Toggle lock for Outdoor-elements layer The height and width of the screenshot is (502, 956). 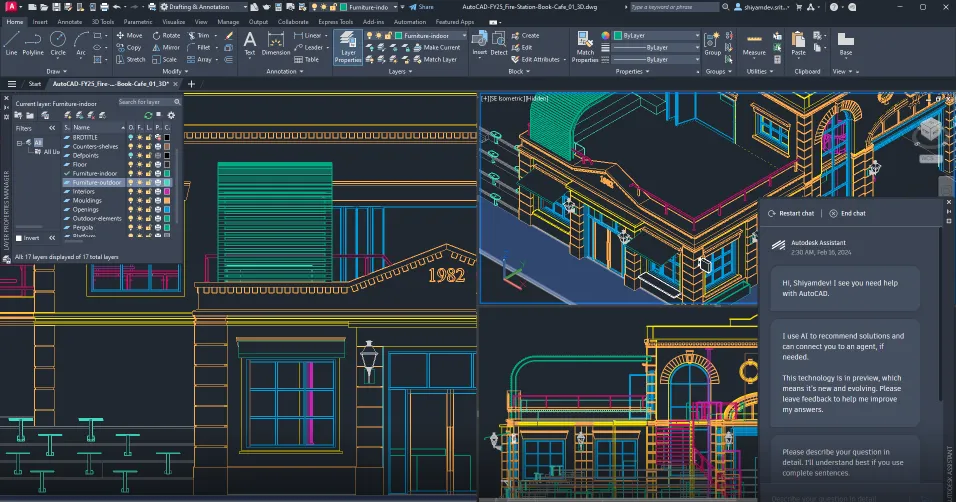point(148,218)
